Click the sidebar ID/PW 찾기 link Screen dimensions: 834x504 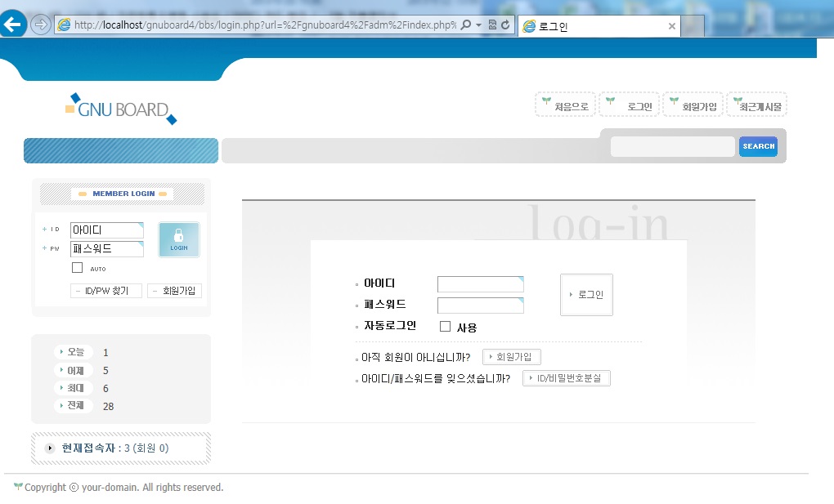tap(106, 291)
